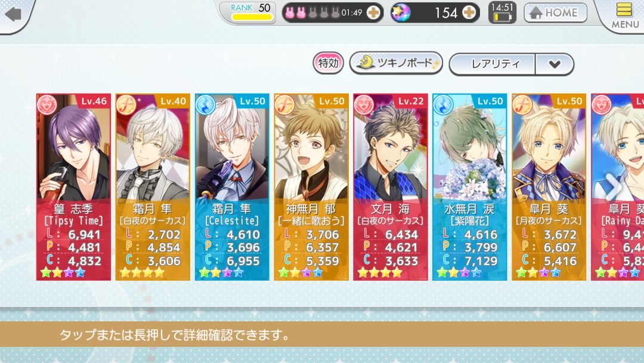
Task: Select 水無月 涙 紫陽花 card
Action: click(x=469, y=187)
